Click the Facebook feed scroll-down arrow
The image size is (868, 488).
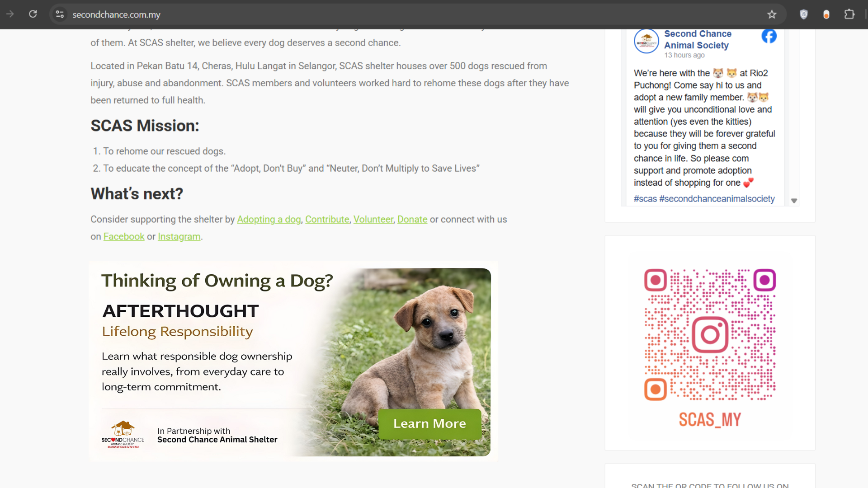point(794,201)
